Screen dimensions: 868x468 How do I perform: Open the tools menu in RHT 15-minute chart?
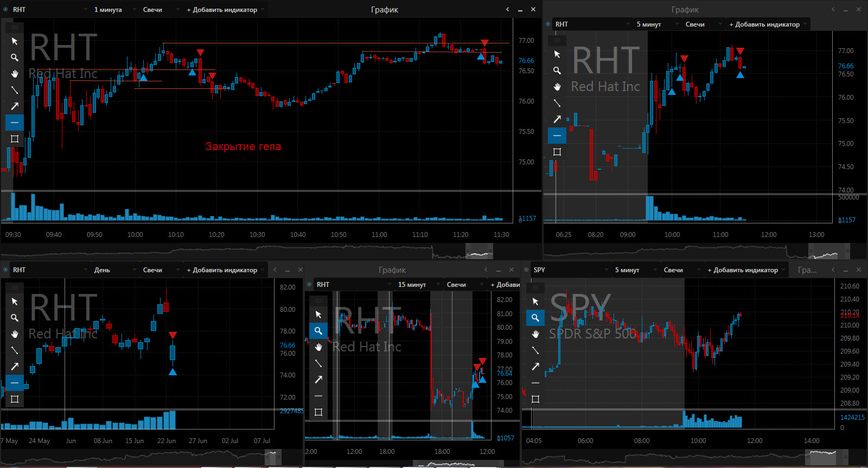318,300
